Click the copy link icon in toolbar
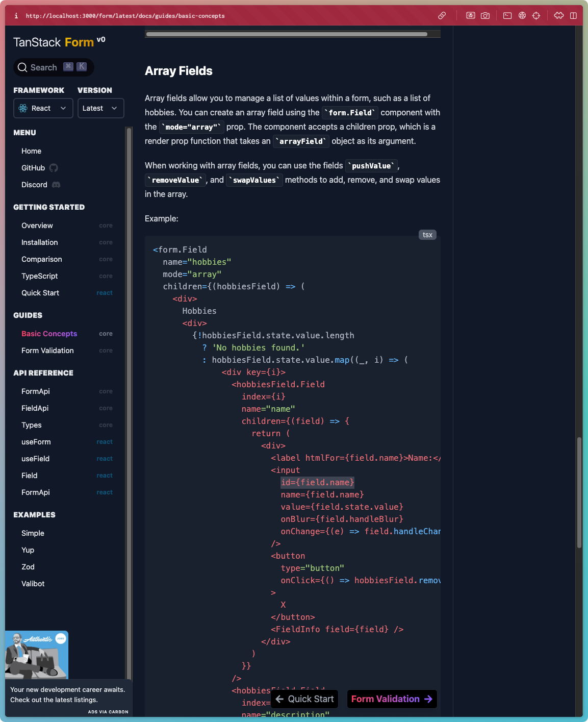 point(442,16)
